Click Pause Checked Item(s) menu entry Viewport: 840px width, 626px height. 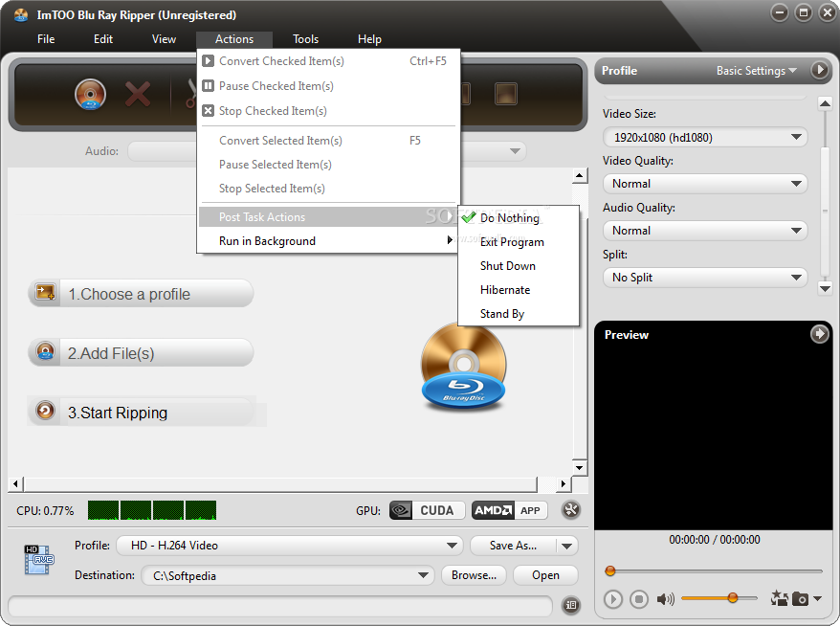pos(328,86)
